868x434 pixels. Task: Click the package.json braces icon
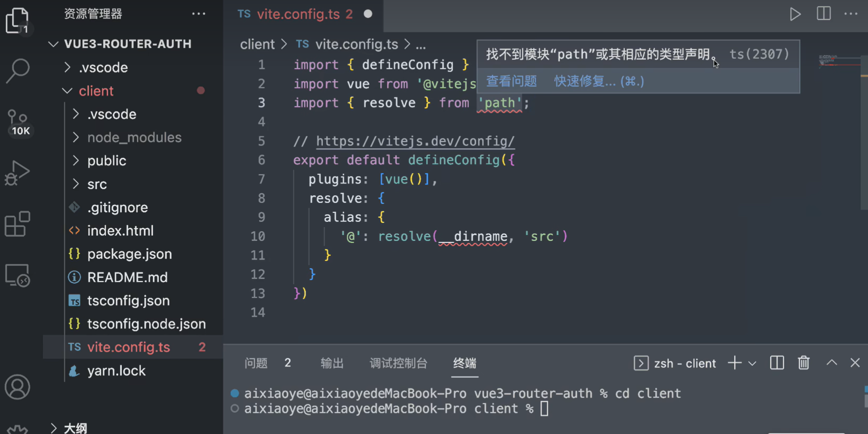tap(74, 254)
